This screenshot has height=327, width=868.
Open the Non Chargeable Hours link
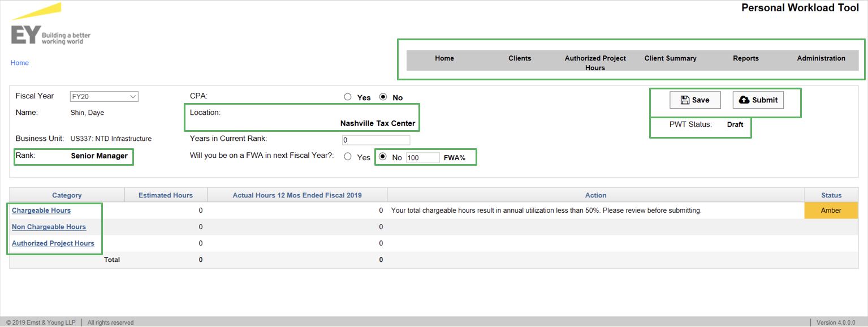coord(49,227)
